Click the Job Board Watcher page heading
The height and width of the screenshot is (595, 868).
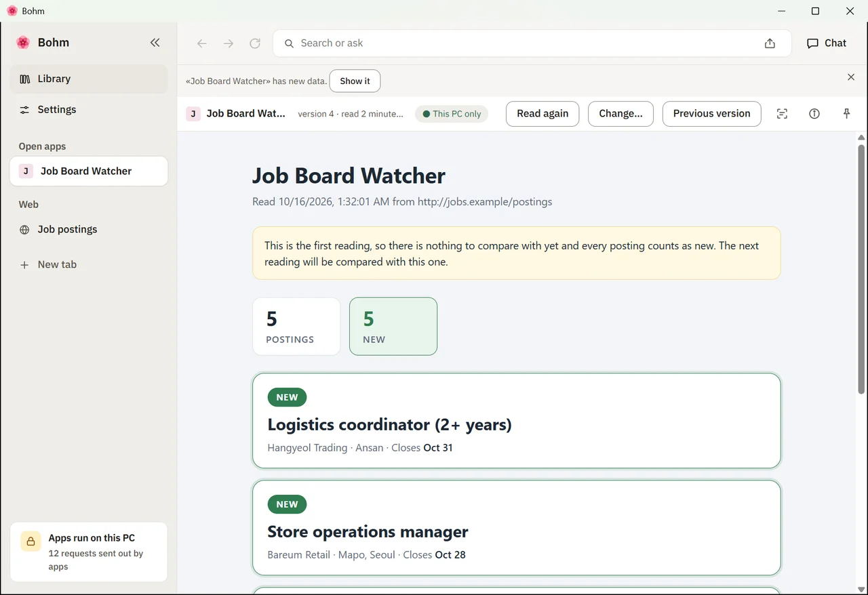coord(349,176)
